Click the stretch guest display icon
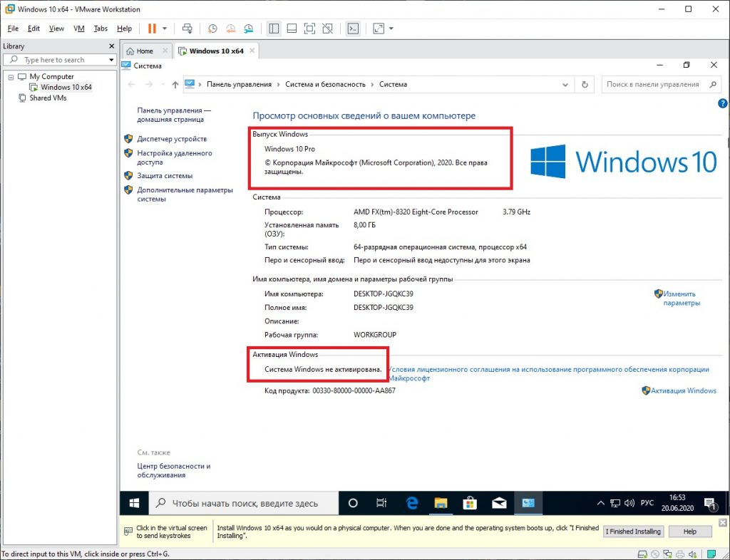Image resolution: width=730 pixels, height=560 pixels. pos(379,28)
